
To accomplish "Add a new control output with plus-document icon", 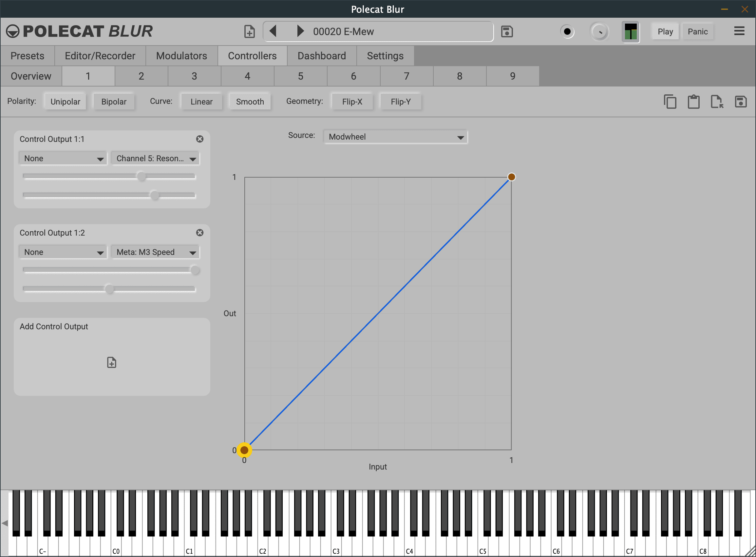I will [x=112, y=362].
